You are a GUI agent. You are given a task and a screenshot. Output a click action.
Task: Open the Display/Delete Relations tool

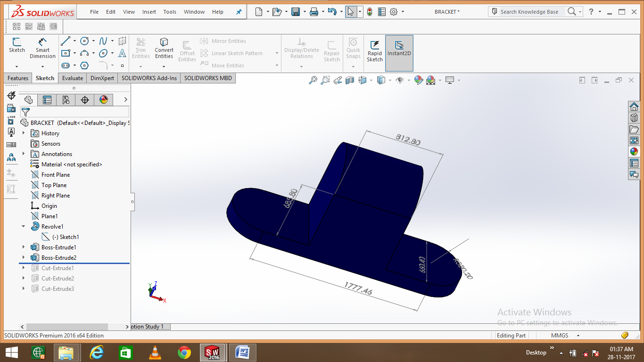[x=301, y=47]
